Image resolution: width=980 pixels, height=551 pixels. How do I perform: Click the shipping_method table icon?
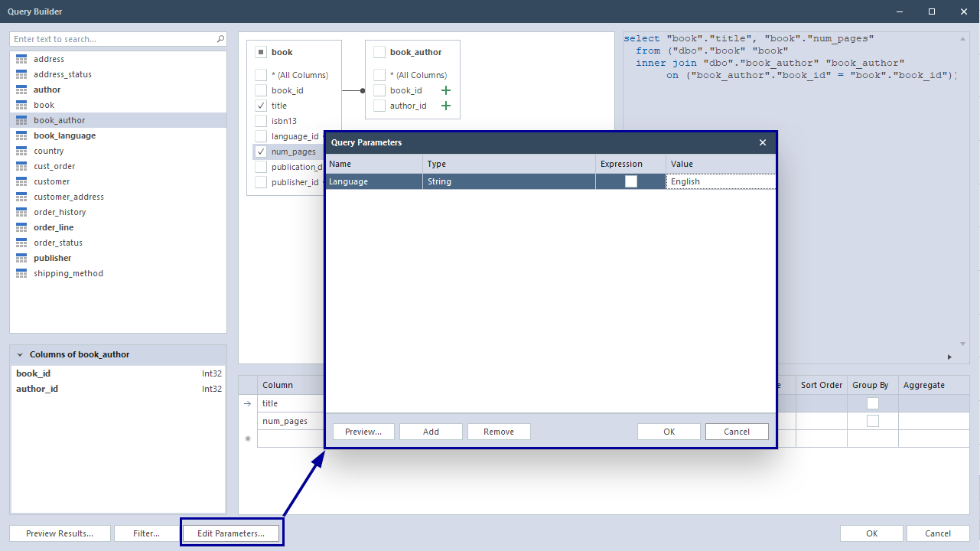21,273
